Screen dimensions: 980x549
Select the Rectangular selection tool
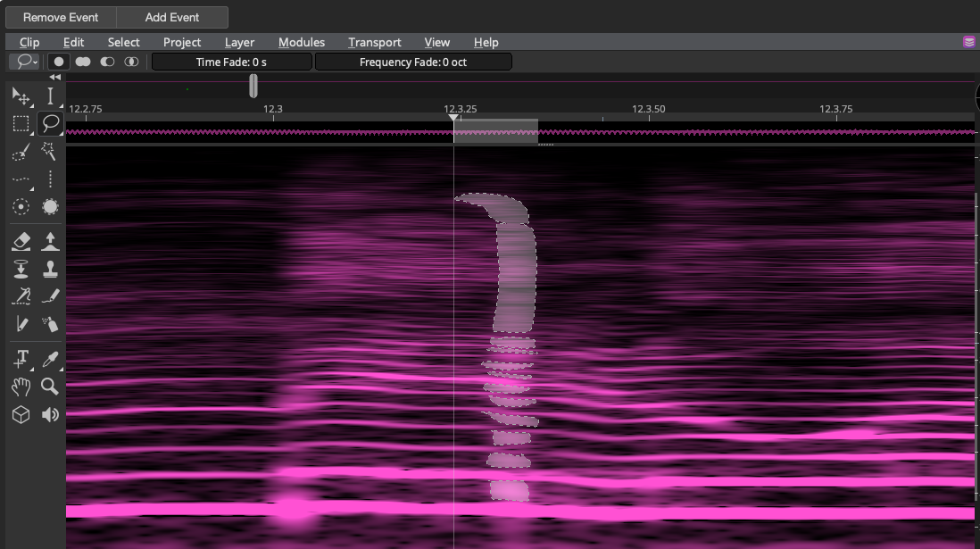pos(21,124)
